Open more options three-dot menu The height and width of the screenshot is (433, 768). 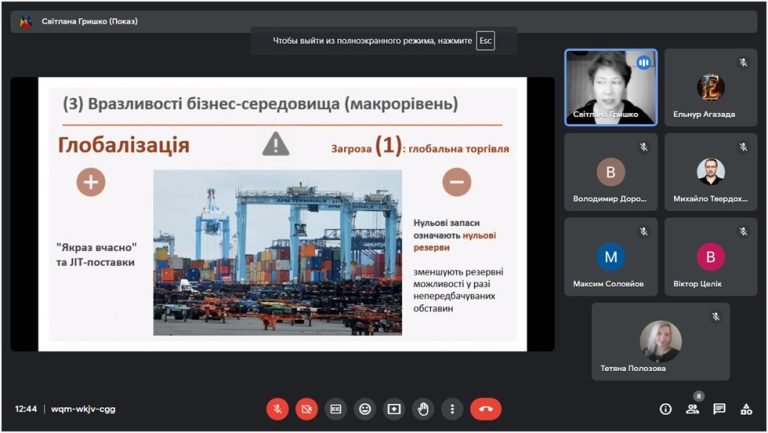[x=452, y=409]
